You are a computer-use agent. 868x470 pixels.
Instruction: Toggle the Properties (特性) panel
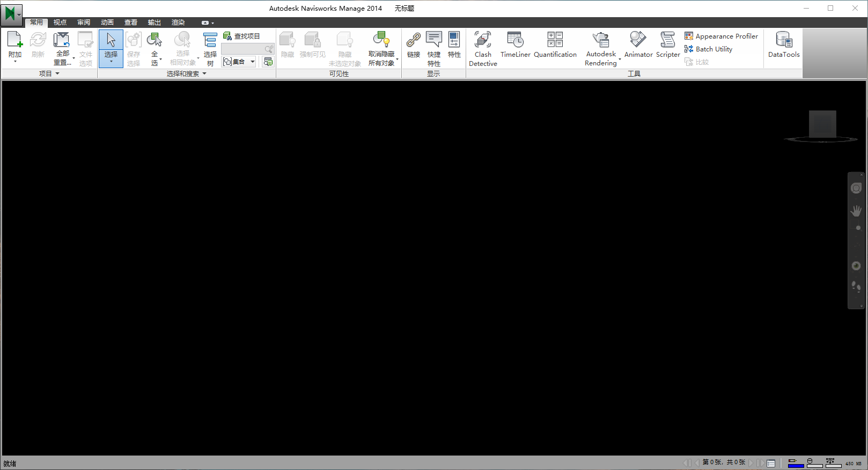pos(454,45)
